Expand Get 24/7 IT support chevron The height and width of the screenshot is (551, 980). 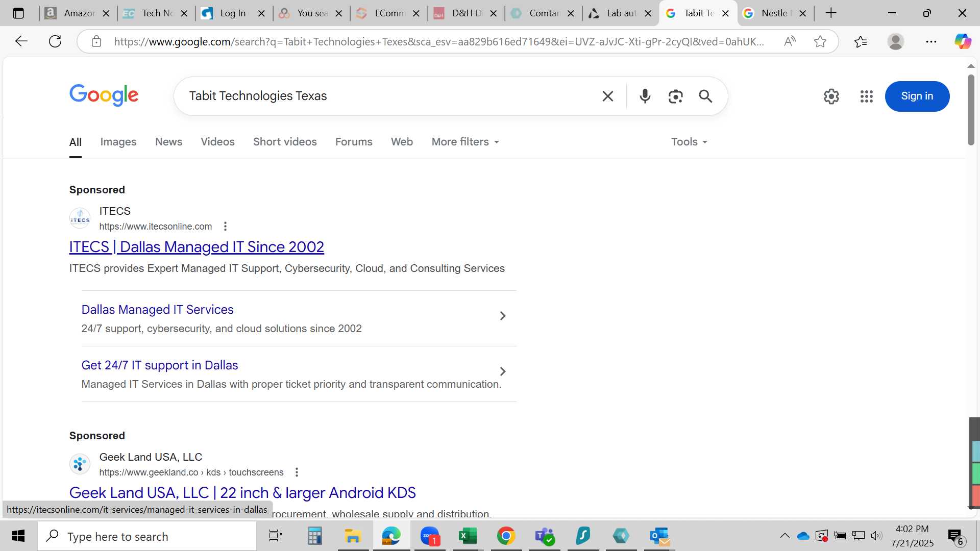(x=503, y=371)
